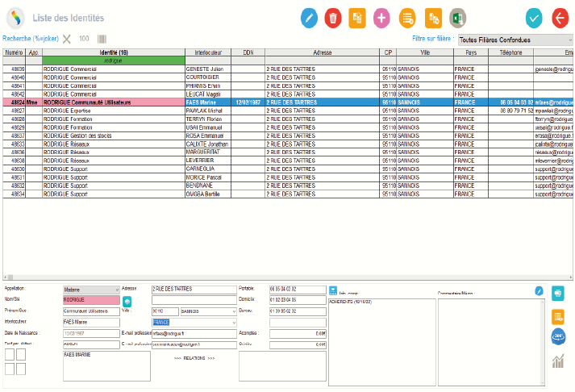This screenshot has height=392, width=575.
Task: Sort by the Identité (16) column header
Action: (114, 52)
